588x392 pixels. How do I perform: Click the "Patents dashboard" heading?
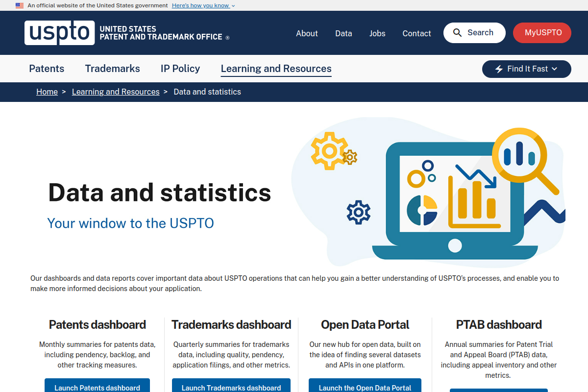98,324
